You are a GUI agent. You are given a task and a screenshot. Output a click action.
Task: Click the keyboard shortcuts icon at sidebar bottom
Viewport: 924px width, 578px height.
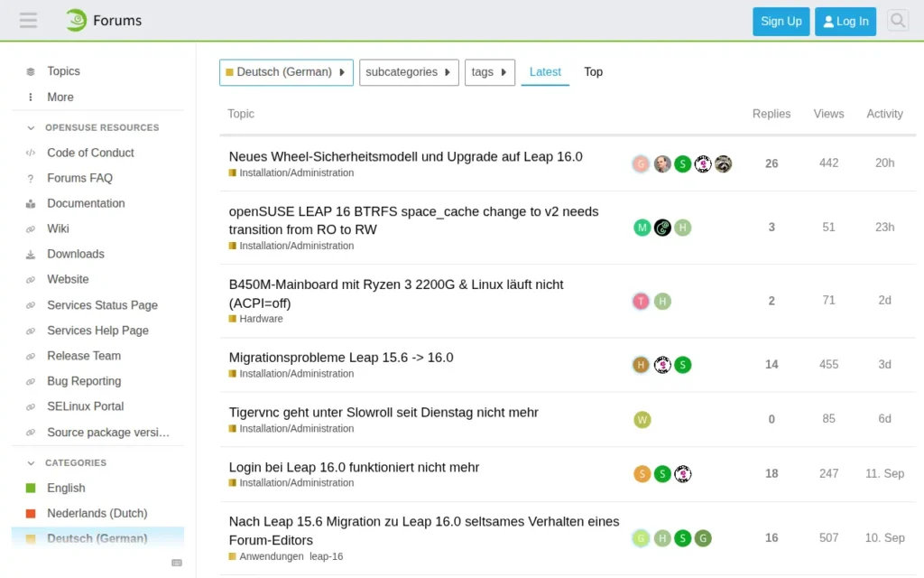176,563
